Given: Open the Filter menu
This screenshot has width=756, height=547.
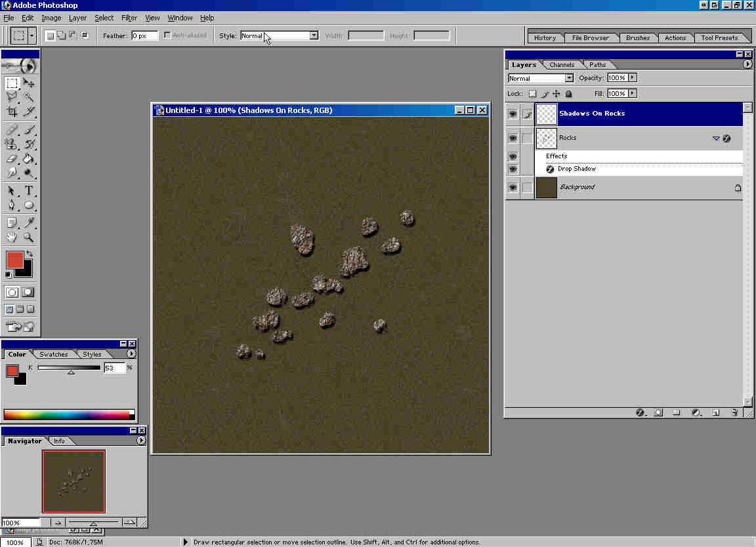Looking at the screenshot, I should coord(129,18).
